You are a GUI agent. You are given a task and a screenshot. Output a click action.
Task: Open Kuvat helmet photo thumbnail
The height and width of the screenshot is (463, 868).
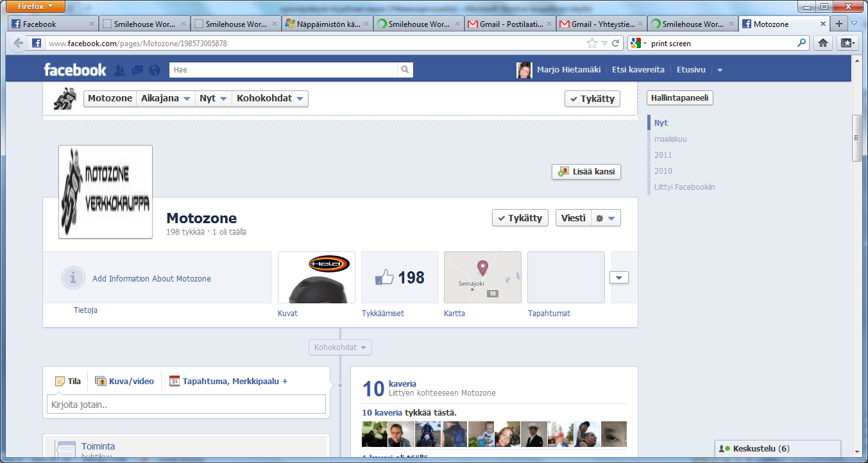(x=316, y=277)
